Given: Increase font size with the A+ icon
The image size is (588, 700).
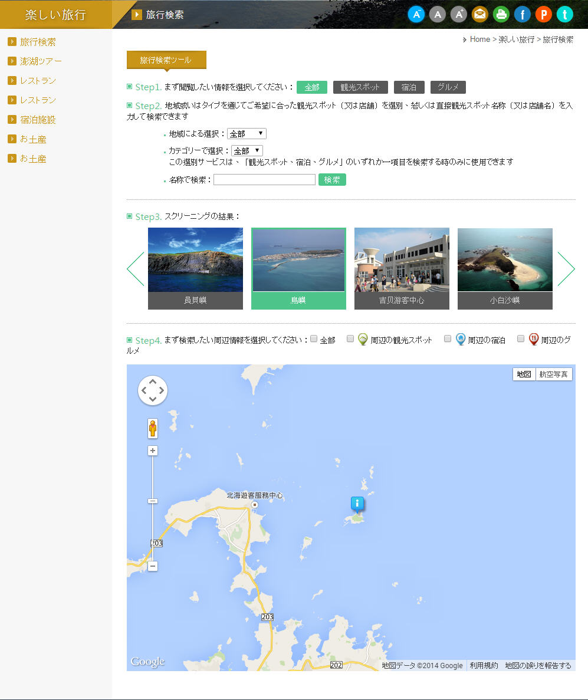Looking at the screenshot, I should (458, 15).
